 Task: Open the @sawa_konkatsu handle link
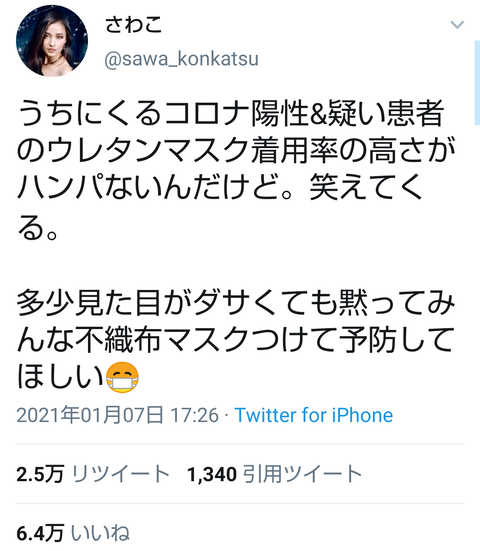coord(181,59)
